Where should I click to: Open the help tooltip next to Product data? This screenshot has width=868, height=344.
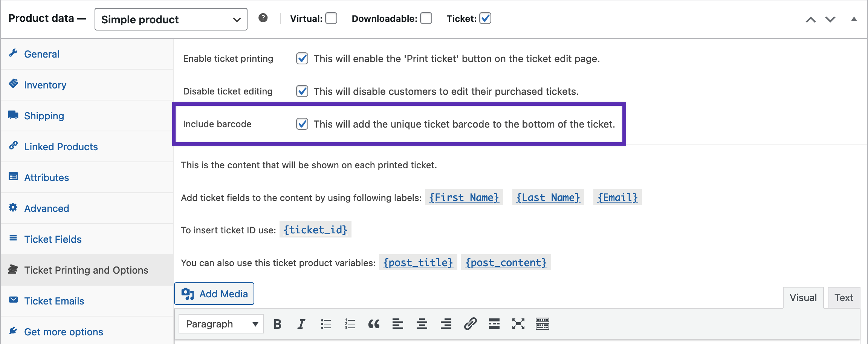click(263, 18)
